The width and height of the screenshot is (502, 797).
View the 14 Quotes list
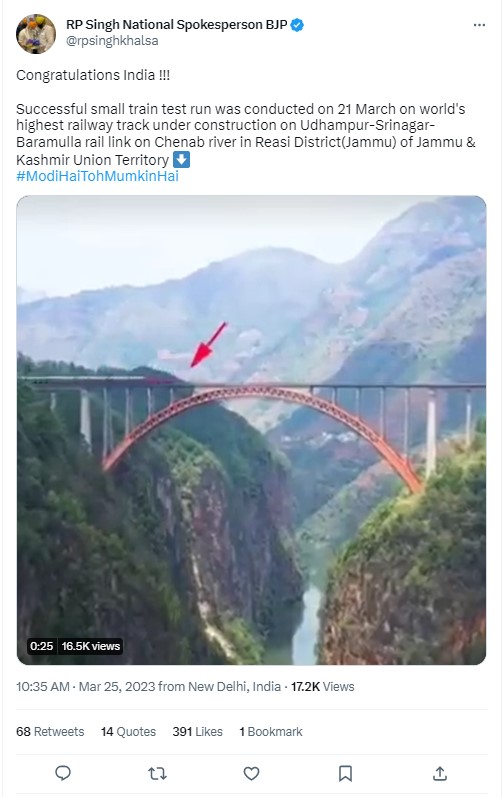129,731
